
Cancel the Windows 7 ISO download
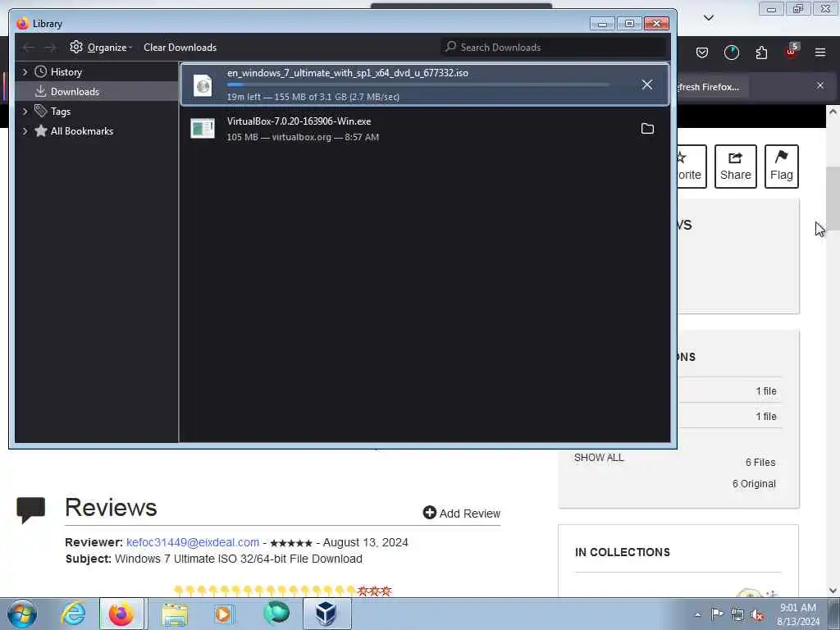pos(646,84)
